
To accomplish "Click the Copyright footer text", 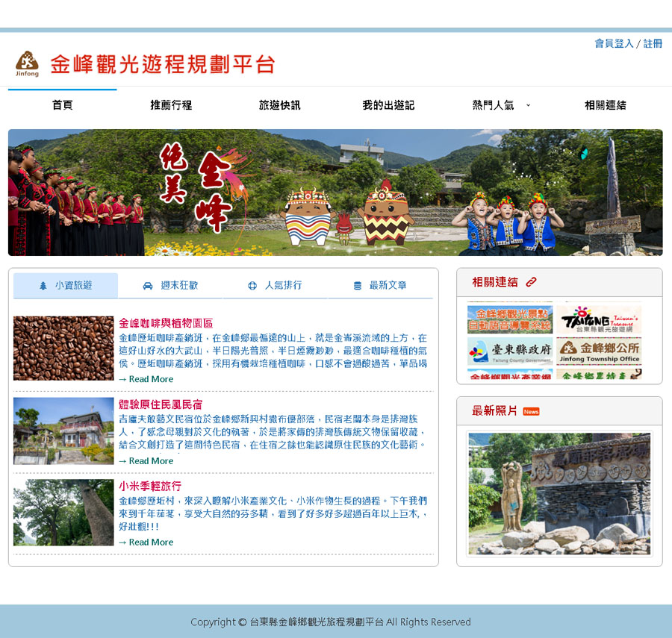I will pos(331,622).
